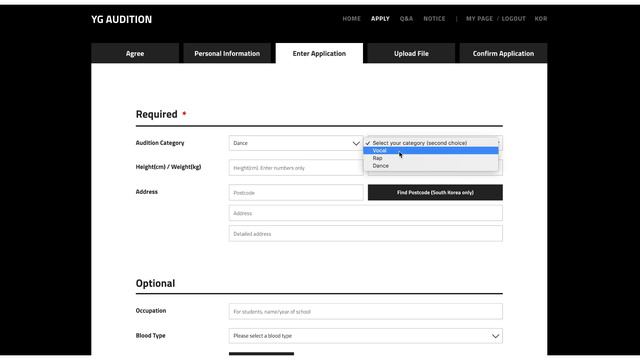Viewport: 640px width, 360px height.
Task: Click the Detailed address input field
Action: pos(366,234)
